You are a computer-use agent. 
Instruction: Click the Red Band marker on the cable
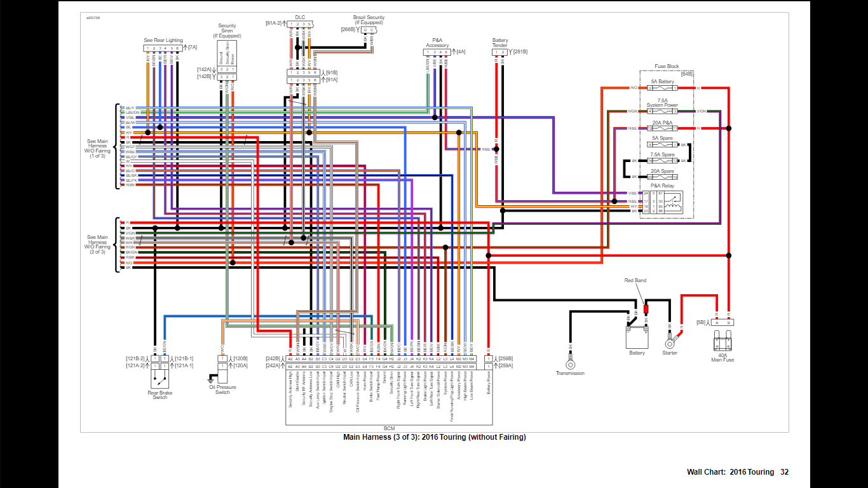pyautogui.click(x=646, y=309)
